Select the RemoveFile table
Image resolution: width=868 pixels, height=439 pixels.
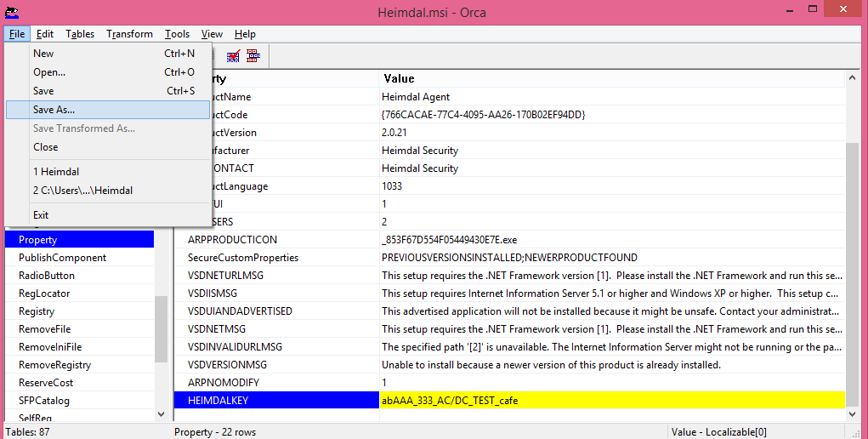tap(79, 328)
